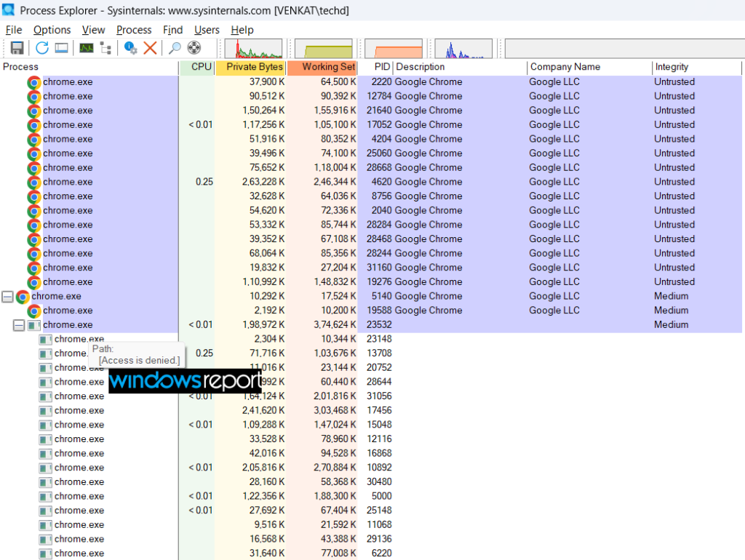
Task: Open process properties icon
Action: click(130, 48)
